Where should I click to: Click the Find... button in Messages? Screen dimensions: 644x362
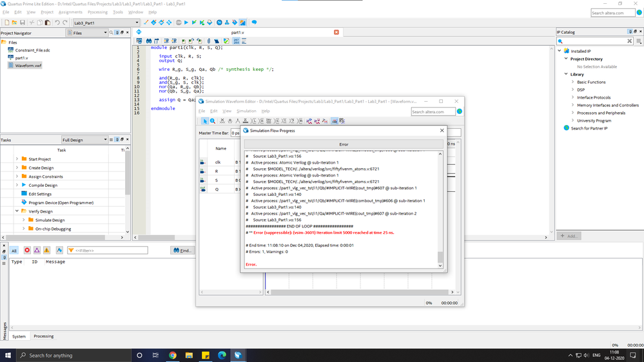(x=182, y=251)
